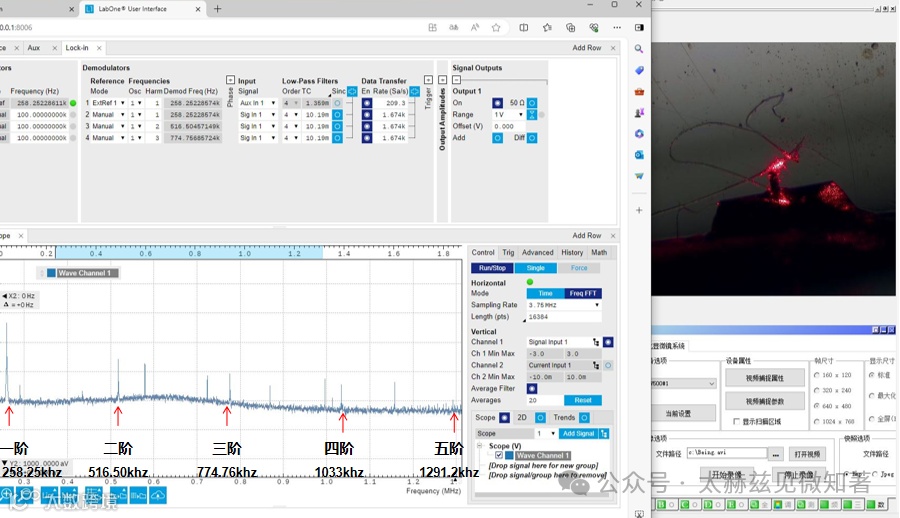Open filter Order dropdown for demodulator 2
The height and width of the screenshot is (518, 900).
pos(291,115)
